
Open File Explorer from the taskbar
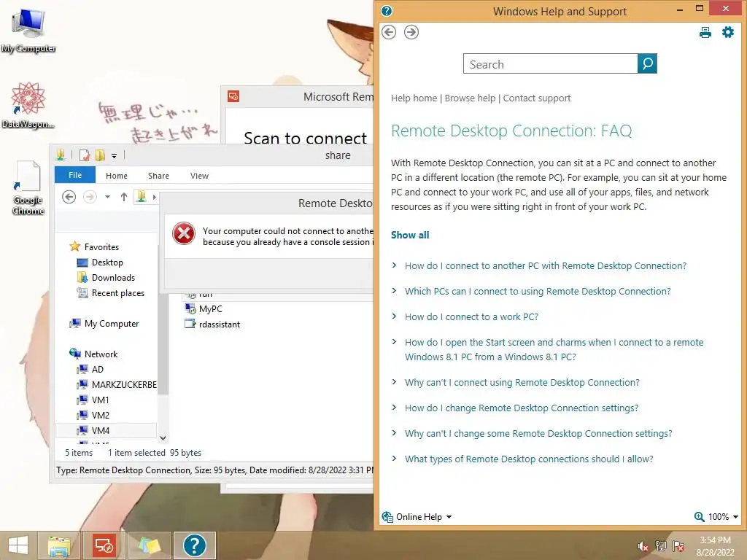pyautogui.click(x=58, y=545)
